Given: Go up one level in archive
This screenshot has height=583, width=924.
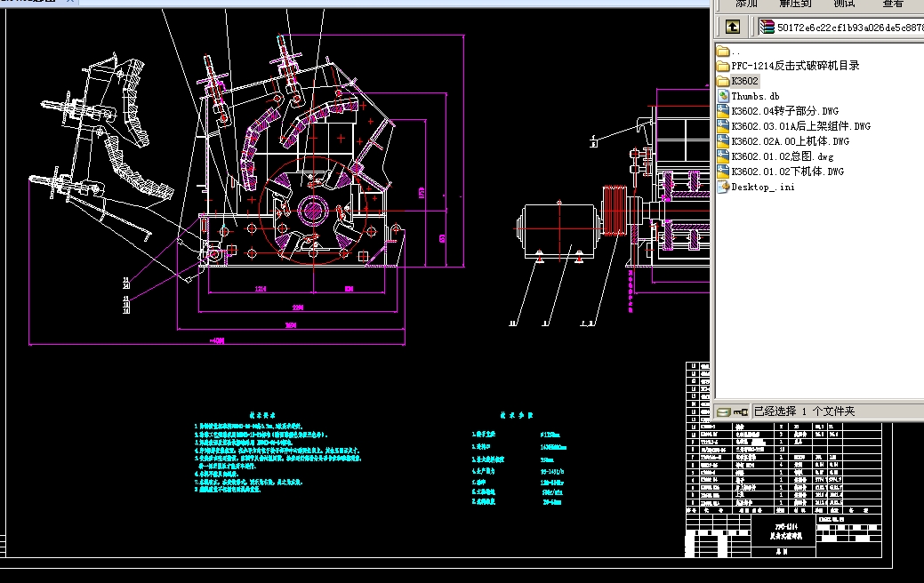Looking at the screenshot, I should [x=733, y=27].
